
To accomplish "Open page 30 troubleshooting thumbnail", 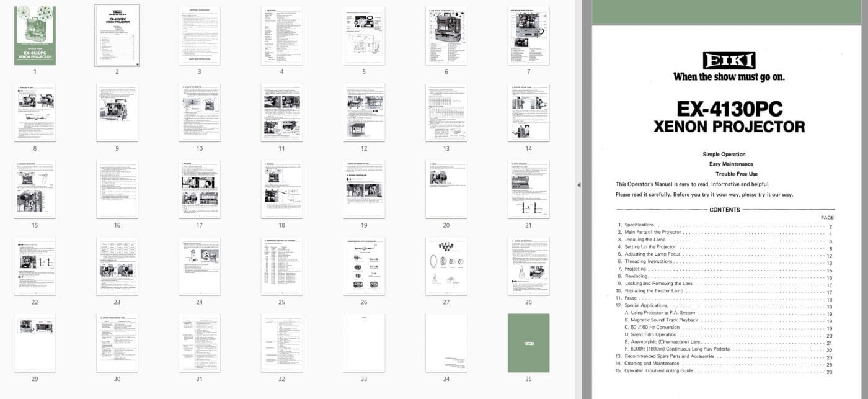I will (x=117, y=343).
